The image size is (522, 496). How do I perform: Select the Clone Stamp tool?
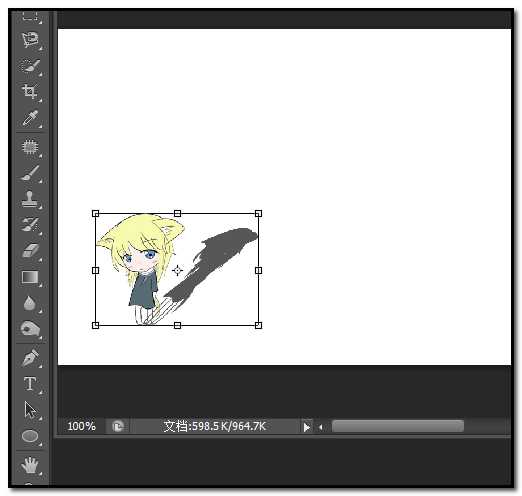coord(30,199)
